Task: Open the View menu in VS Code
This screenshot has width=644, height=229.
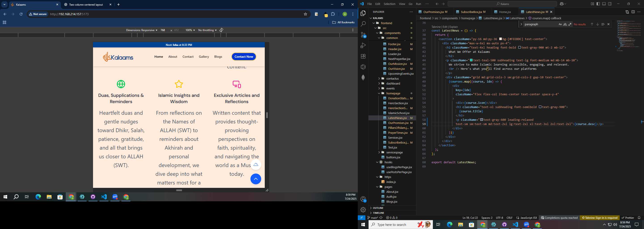Action: [x=402, y=4]
